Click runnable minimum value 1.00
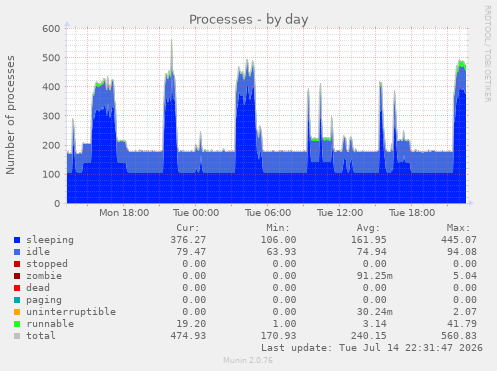The image size is (497, 371). pos(284,324)
